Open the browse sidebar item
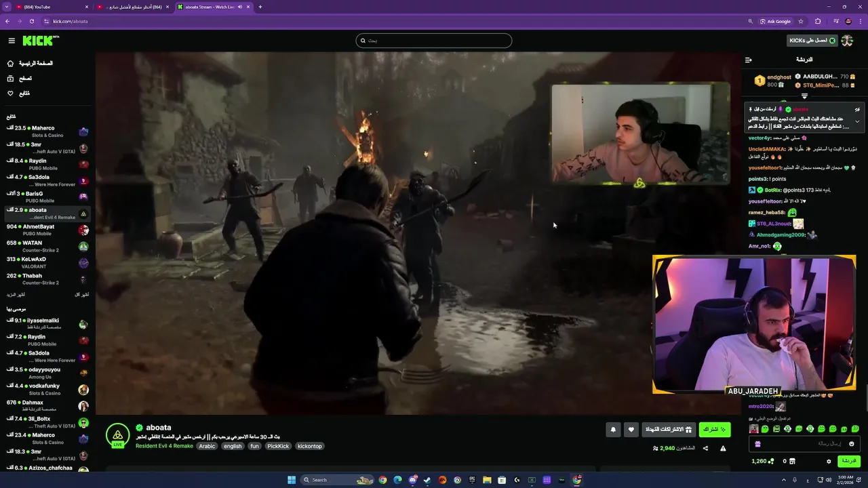 pos(20,78)
